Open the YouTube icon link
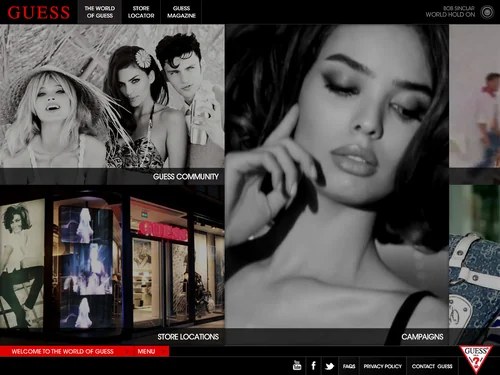Image resolution: width=500 pixels, height=375 pixels. (x=297, y=366)
